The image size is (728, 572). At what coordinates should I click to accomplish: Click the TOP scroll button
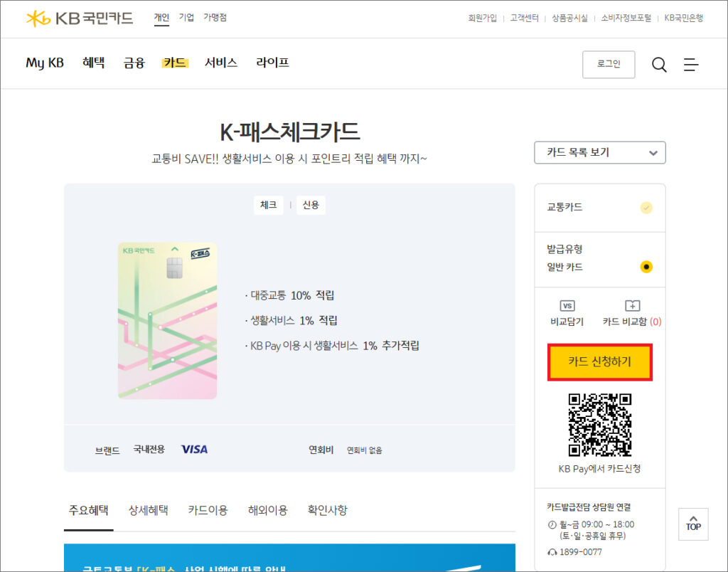693,524
